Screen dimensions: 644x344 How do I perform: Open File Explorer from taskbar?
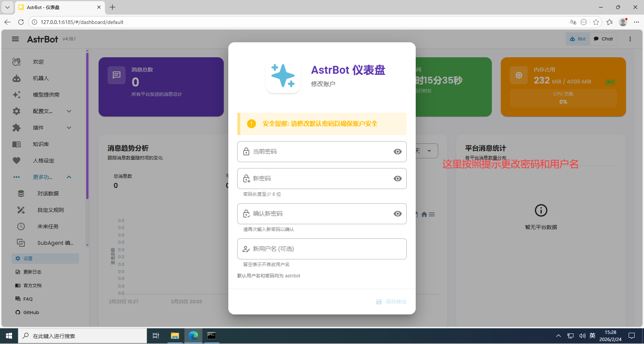(175, 336)
